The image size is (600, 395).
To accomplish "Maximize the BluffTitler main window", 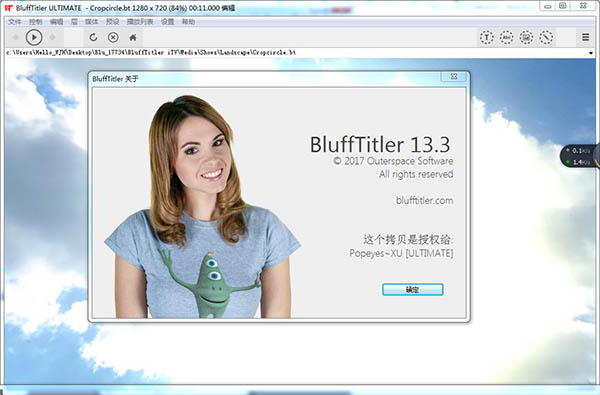I will coord(562,6).
